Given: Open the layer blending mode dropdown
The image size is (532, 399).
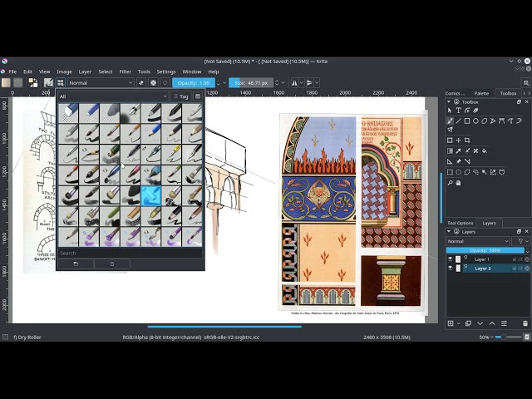Looking at the screenshot, I should 478,241.
